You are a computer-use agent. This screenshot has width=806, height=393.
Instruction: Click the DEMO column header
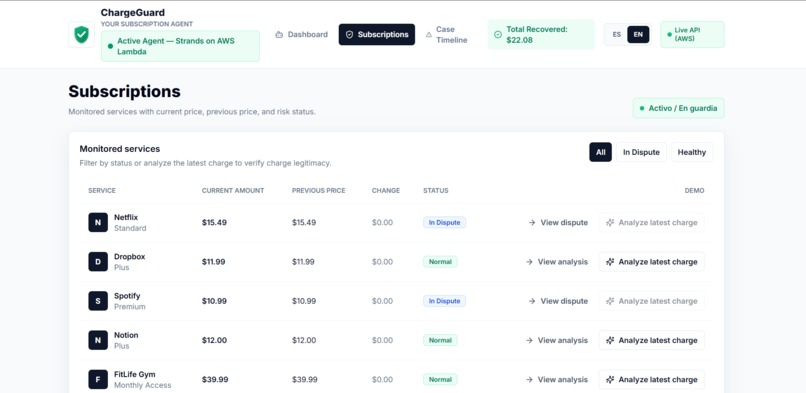[x=694, y=191]
